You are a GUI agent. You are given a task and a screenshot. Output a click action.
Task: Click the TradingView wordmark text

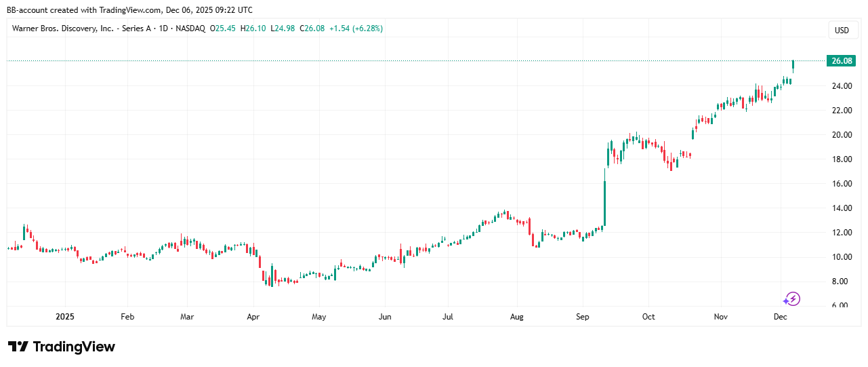tap(74, 347)
